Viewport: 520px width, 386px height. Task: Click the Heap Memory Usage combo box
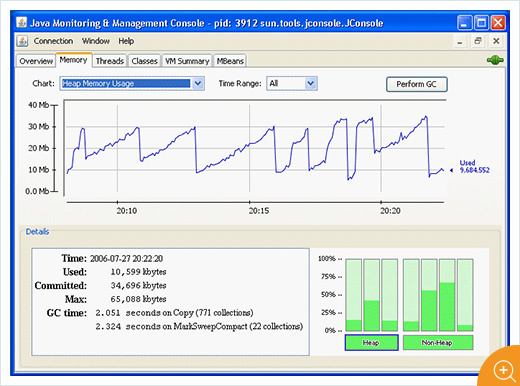tap(132, 83)
